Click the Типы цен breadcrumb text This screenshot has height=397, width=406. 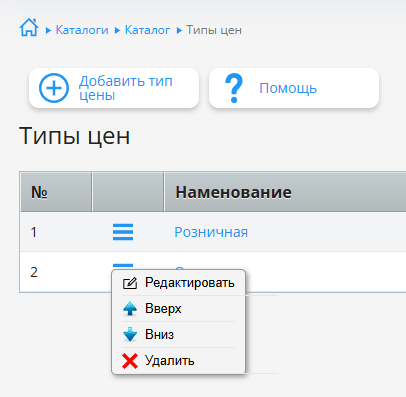point(214,30)
